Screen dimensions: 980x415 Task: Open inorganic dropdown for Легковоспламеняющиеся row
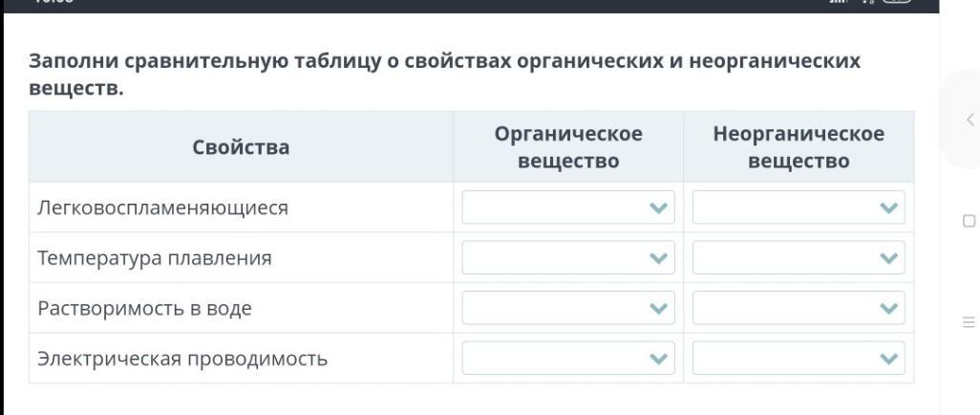click(799, 207)
